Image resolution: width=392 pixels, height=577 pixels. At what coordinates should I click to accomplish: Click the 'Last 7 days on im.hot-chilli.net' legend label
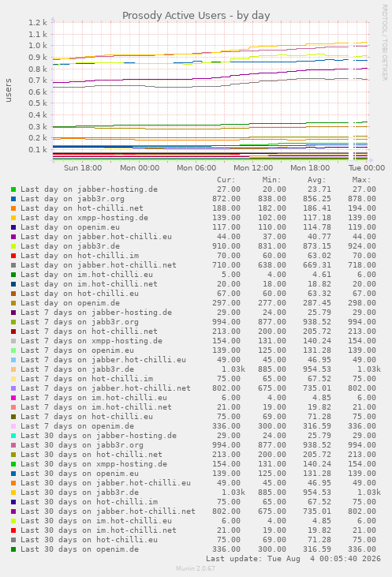point(96,407)
